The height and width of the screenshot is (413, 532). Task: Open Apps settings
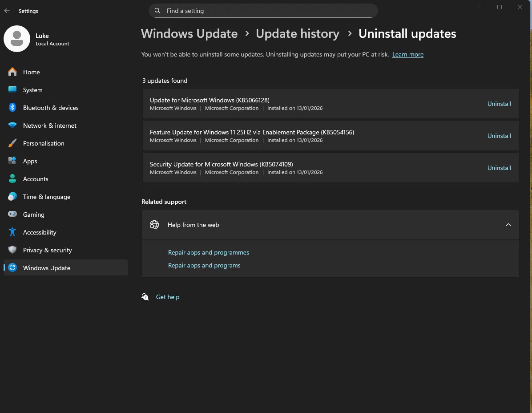[x=30, y=161]
